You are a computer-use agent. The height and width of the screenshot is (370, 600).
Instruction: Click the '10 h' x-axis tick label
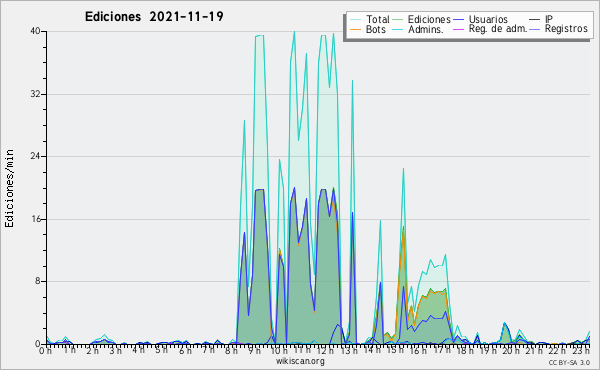pos(279,350)
